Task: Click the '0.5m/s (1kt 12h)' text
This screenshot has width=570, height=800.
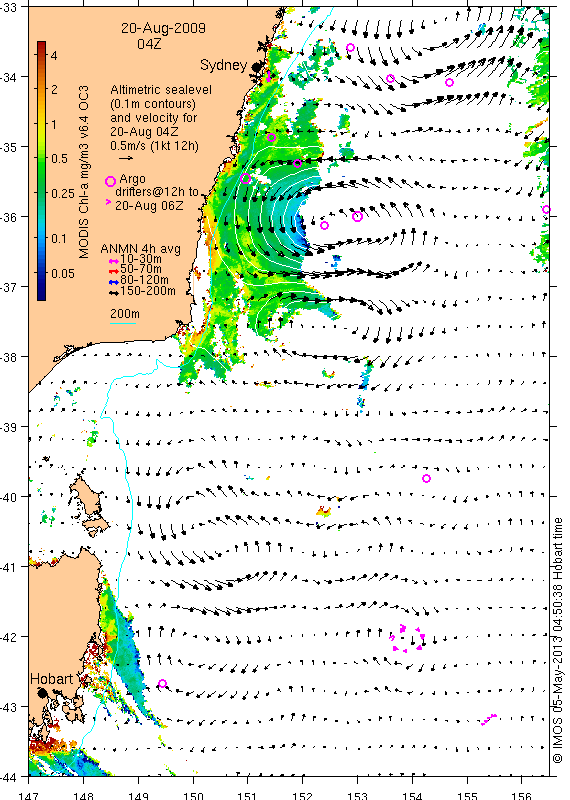Action: coord(154,145)
